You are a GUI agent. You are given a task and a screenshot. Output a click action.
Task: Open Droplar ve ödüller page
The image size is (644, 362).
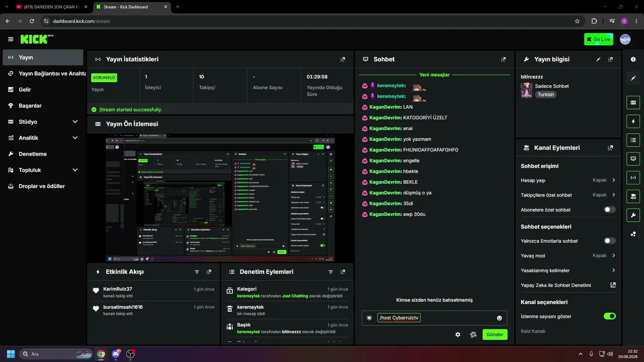[x=43, y=186]
